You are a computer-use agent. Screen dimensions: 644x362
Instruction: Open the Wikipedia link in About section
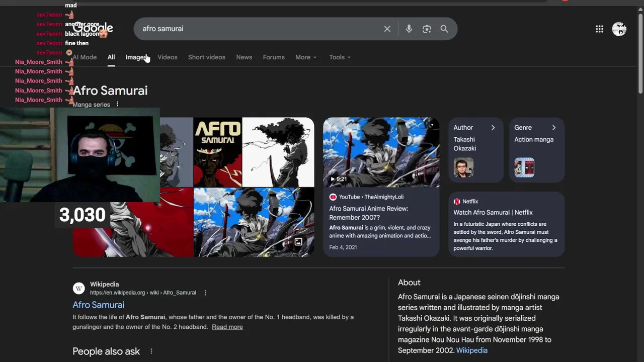472,350
